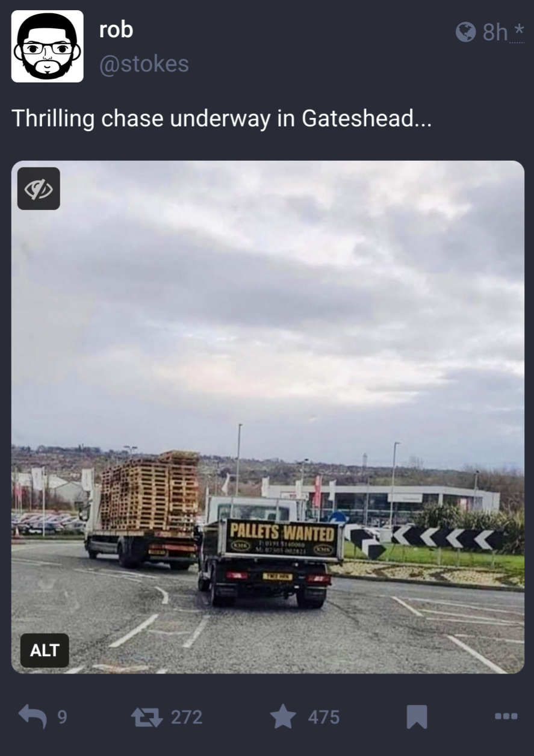Open the display name rob
534x756 pixels.
point(116,29)
